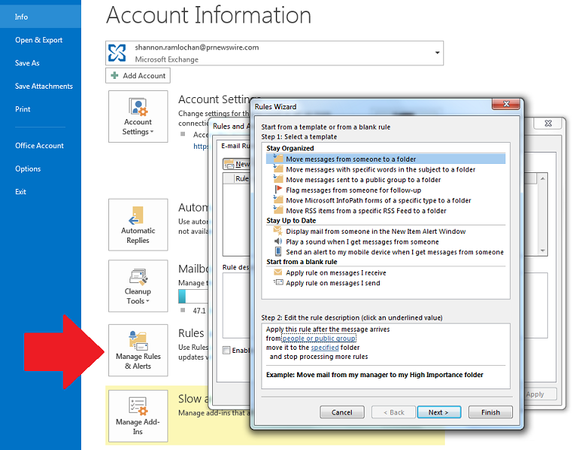This screenshot has width=585, height=450.
Task: Click the mailbox size progress bar
Action: [x=193, y=296]
